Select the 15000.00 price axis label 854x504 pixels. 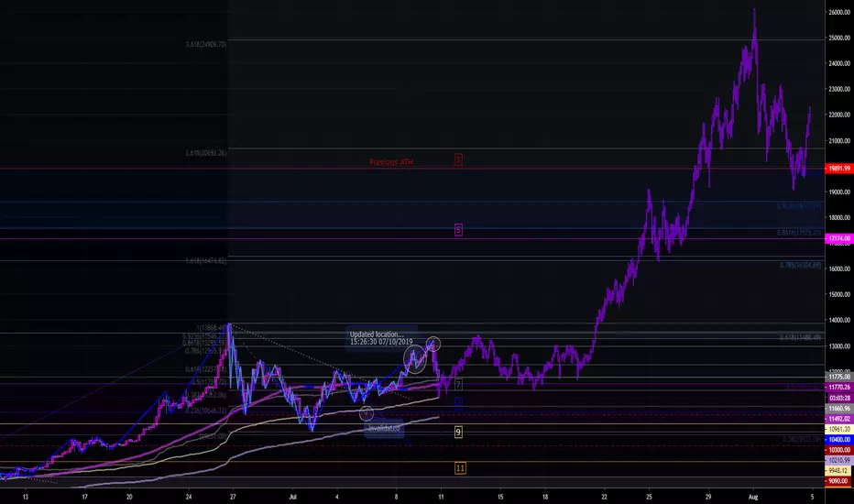[x=839, y=294]
